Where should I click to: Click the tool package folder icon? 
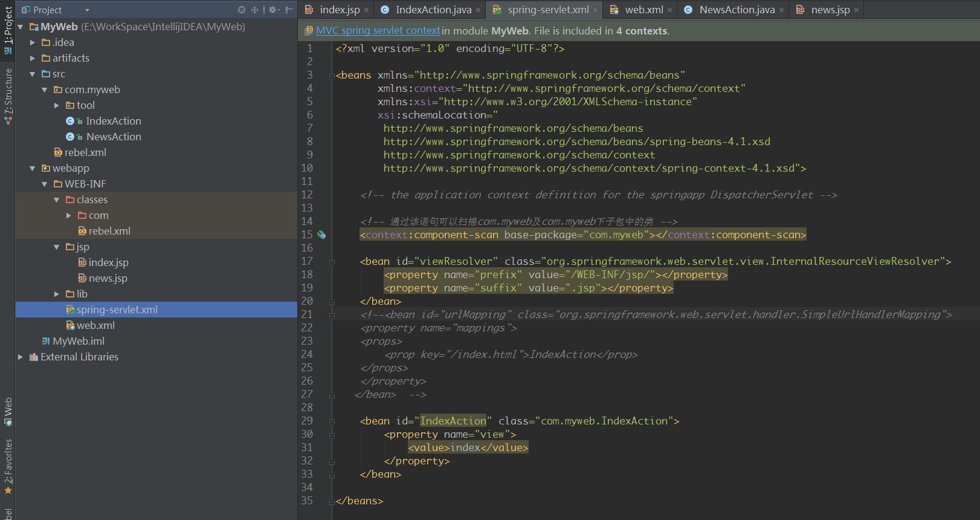70,105
